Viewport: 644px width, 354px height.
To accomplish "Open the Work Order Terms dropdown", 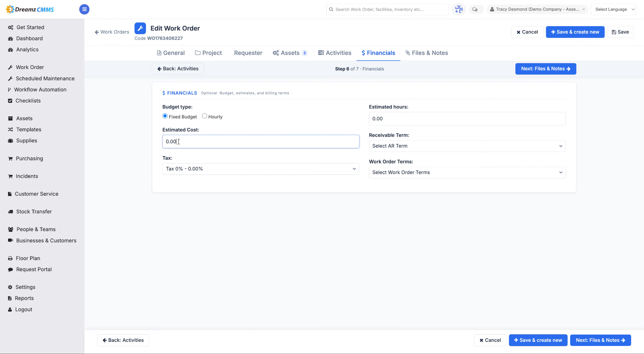I will point(467,173).
